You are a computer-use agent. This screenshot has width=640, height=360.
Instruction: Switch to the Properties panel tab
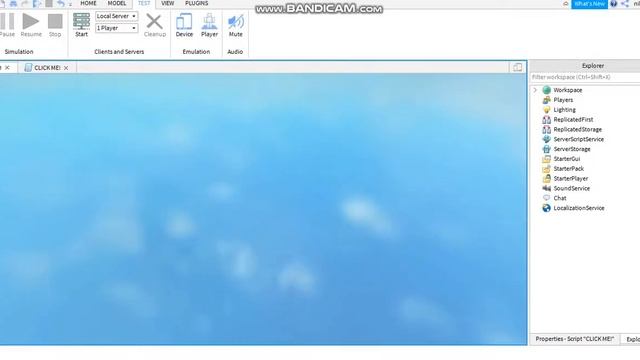click(575, 339)
